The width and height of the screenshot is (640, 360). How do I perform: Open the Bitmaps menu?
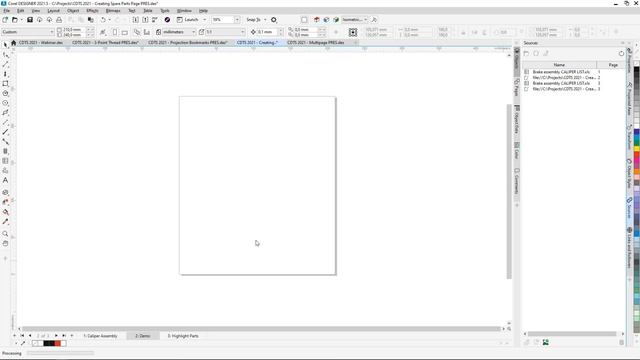click(x=113, y=11)
